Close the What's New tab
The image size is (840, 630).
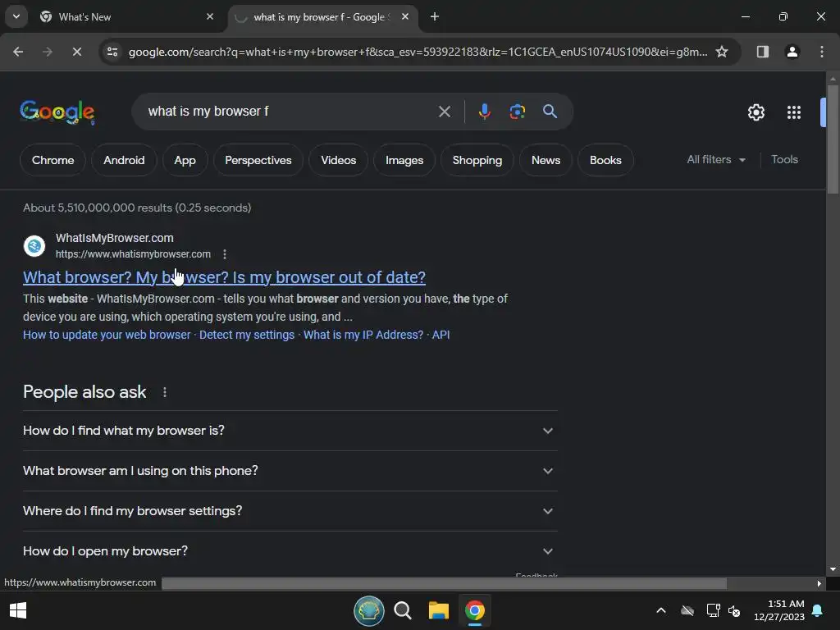pyautogui.click(x=210, y=16)
